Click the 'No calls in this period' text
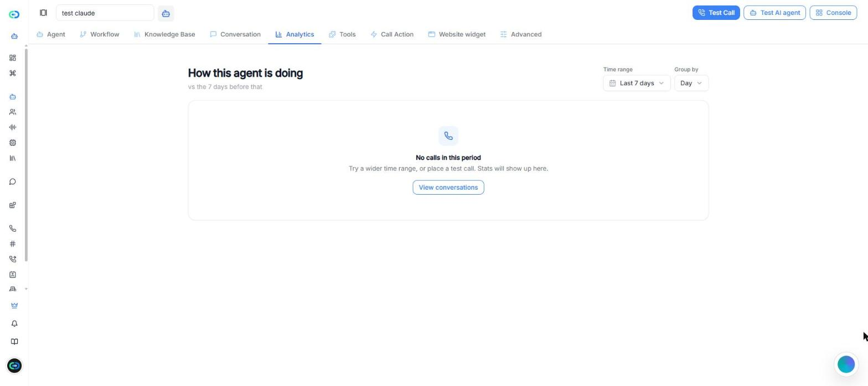868x386 pixels. pyautogui.click(x=448, y=158)
